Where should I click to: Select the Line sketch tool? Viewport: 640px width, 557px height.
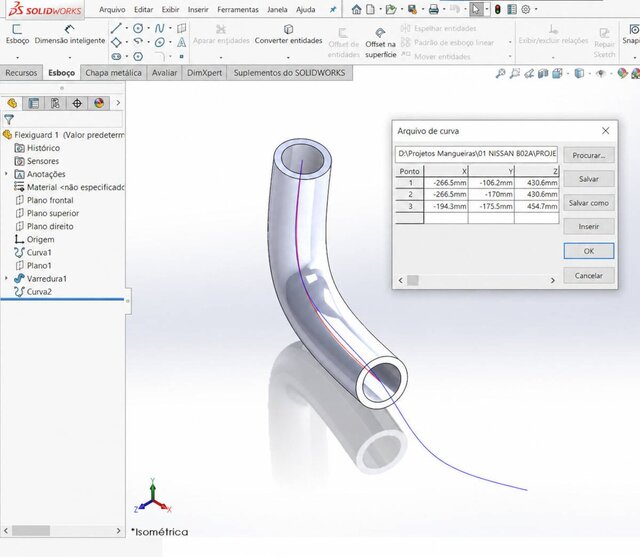[116, 28]
